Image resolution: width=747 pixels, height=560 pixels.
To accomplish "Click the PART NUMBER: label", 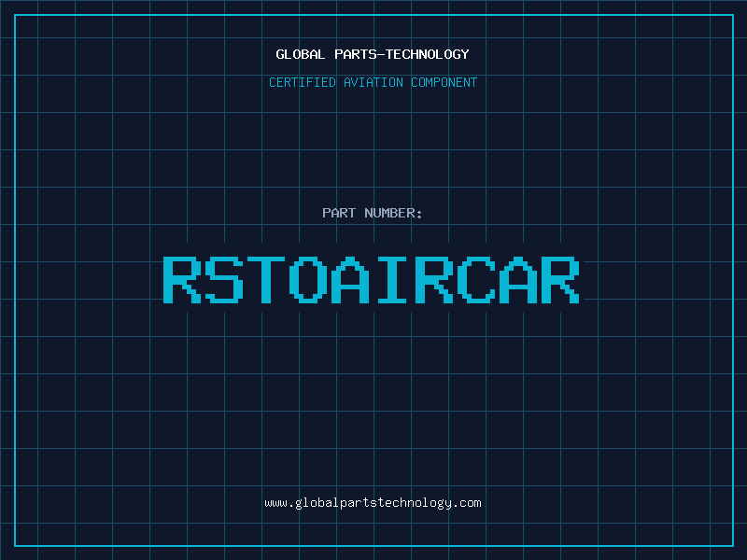I will 373,213.
